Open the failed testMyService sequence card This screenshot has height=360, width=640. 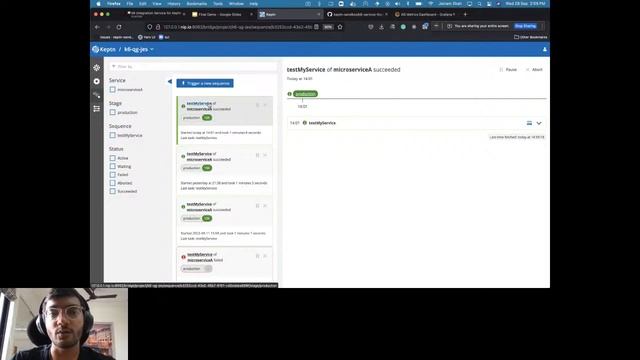[x=224, y=263]
